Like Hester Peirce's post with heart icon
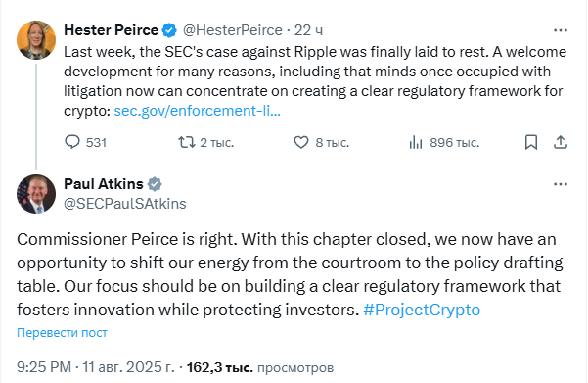Image resolution: width=588 pixels, height=383 pixels. [300, 142]
